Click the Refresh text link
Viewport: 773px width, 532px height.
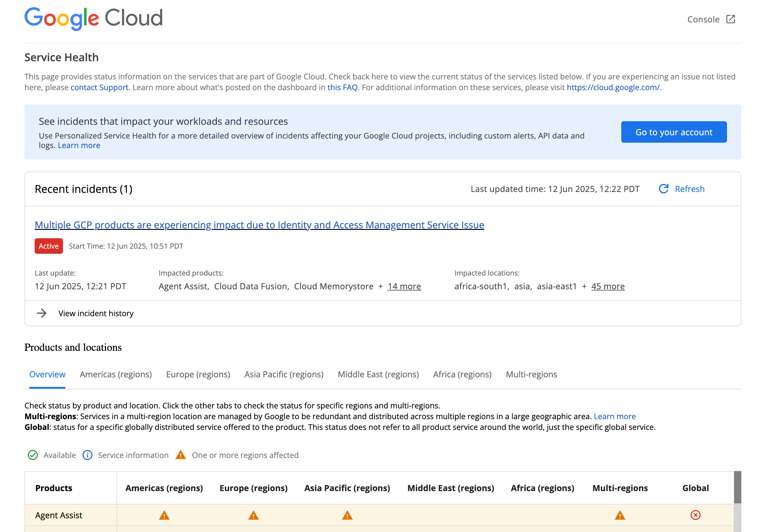690,189
